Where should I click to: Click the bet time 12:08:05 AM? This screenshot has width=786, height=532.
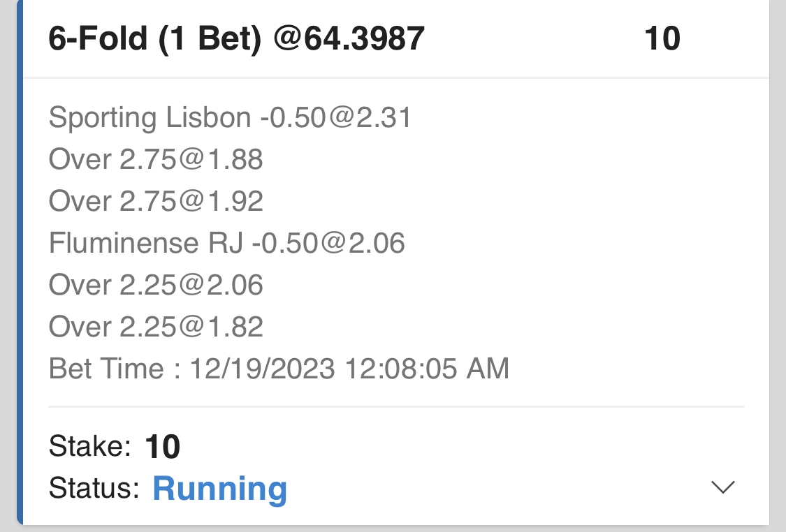coord(425,369)
